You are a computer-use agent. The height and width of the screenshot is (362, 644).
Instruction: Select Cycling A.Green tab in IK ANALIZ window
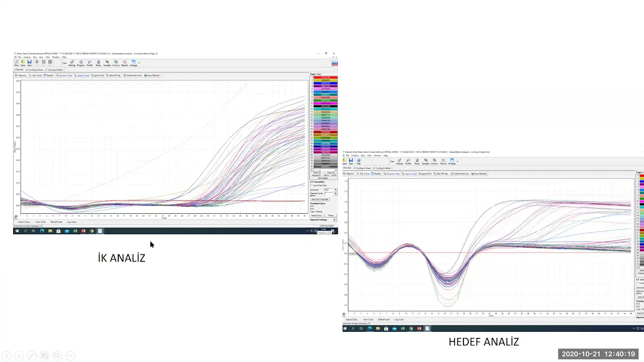click(35, 70)
